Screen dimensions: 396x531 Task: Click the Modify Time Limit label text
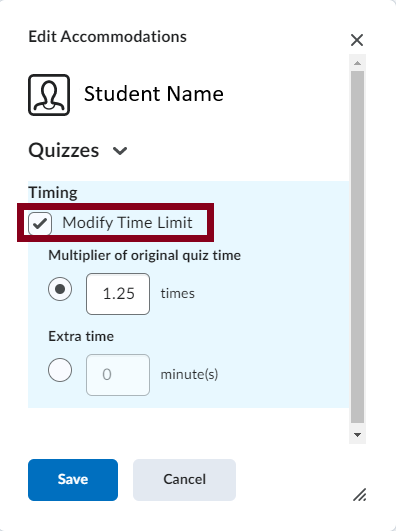pyautogui.click(x=127, y=223)
